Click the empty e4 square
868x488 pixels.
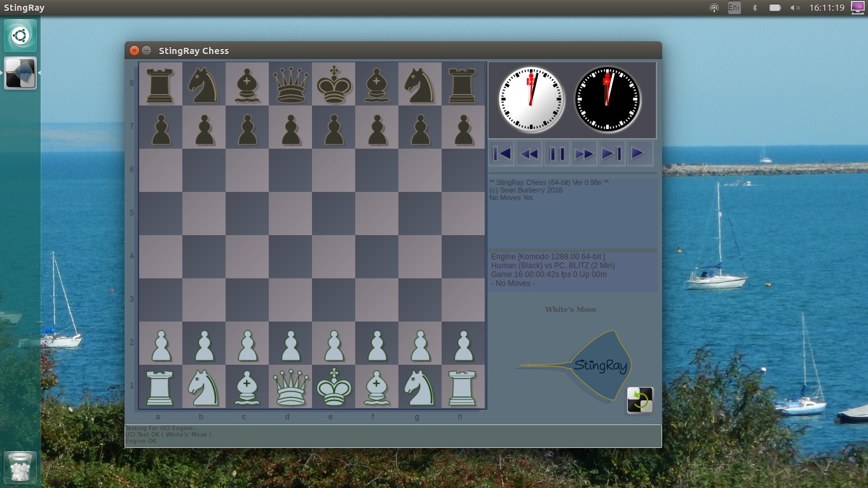334,257
